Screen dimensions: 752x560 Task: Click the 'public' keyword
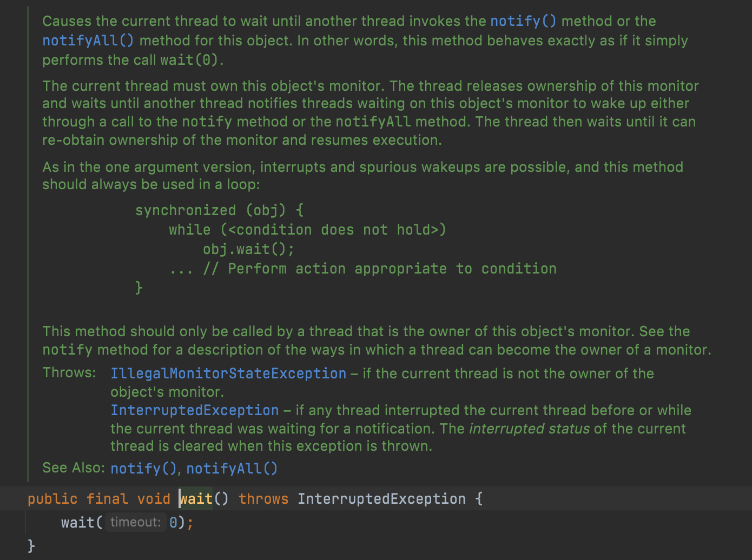pyautogui.click(x=52, y=498)
